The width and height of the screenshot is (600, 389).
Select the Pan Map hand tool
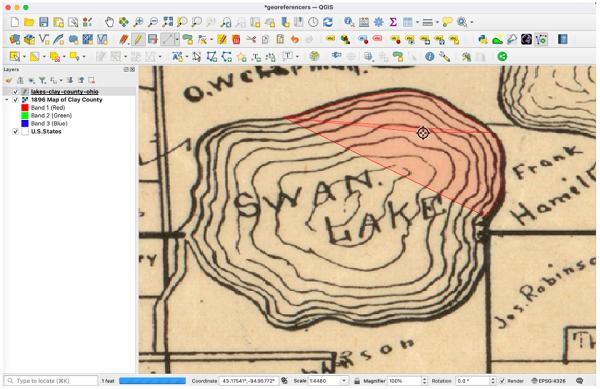click(109, 22)
